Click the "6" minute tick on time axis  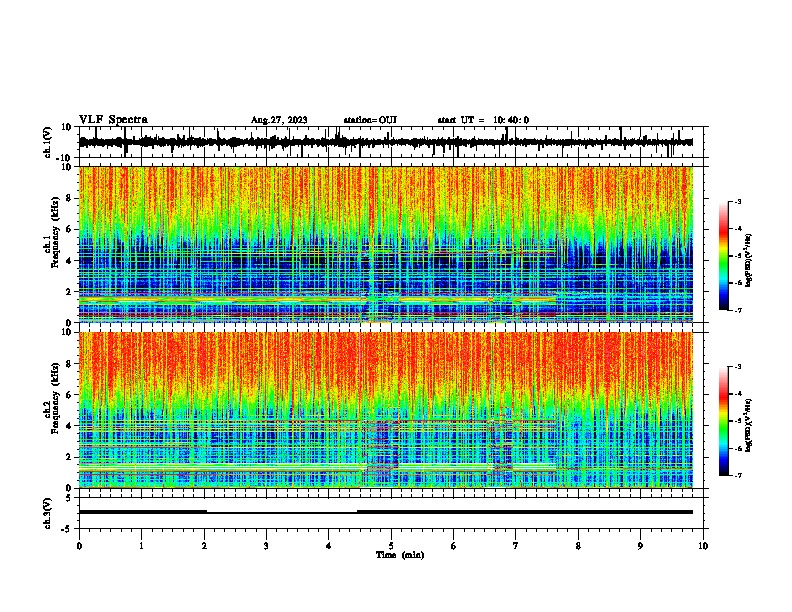tap(454, 546)
